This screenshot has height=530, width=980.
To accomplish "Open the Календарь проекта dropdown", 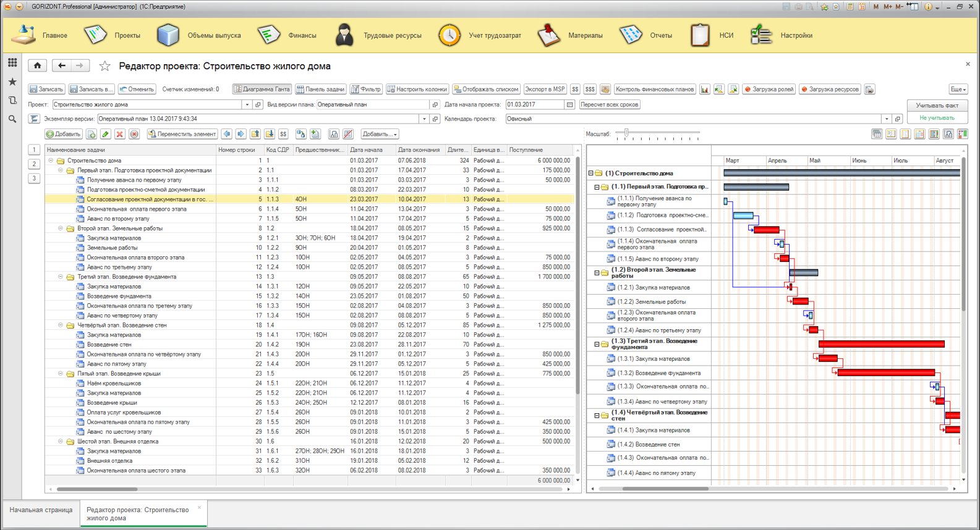I will click(x=887, y=119).
